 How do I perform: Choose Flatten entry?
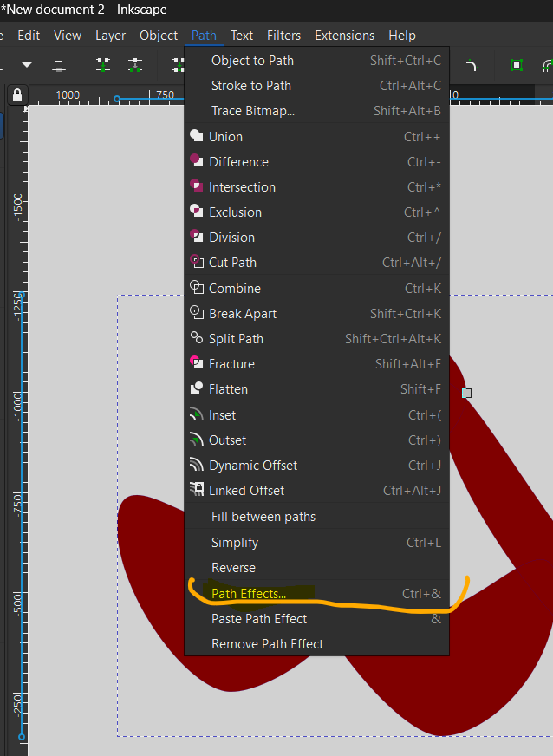[x=316, y=388]
